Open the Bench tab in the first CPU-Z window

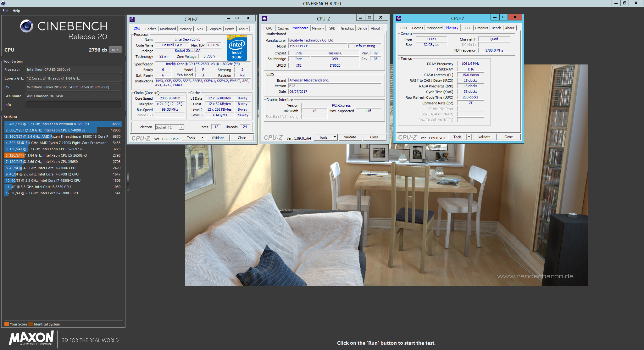[230, 29]
